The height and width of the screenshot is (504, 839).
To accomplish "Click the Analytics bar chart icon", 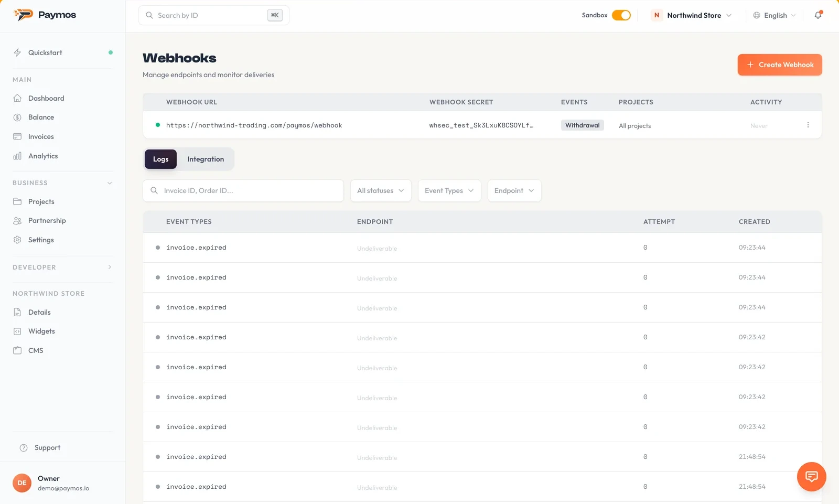I will tap(17, 156).
